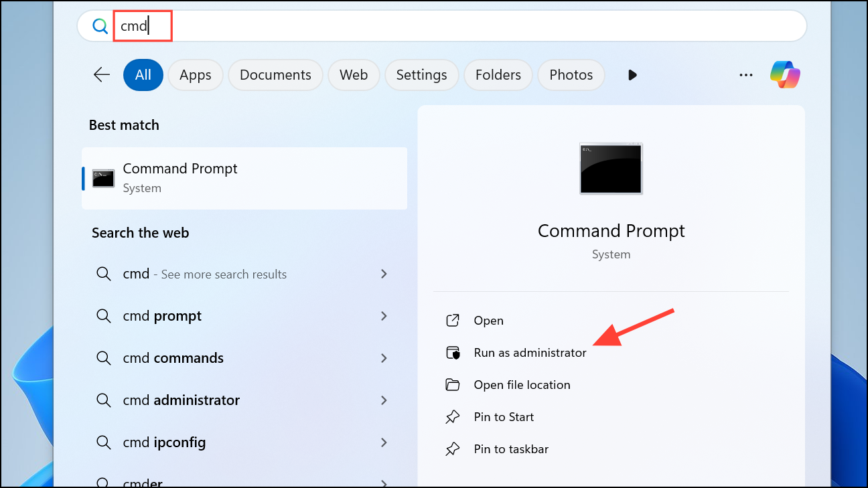Click the pin icon beside Pin to Start
Viewport: 868px width, 488px height.
point(453,417)
